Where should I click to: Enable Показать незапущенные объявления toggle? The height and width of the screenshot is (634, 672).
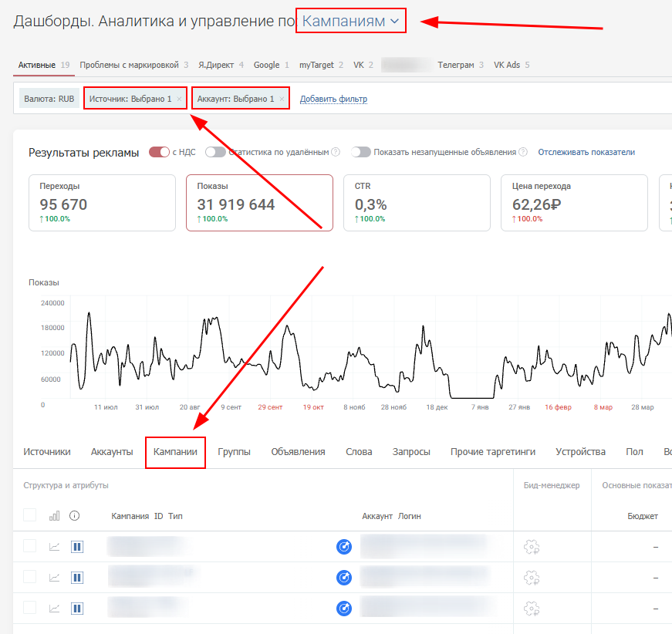(x=360, y=152)
